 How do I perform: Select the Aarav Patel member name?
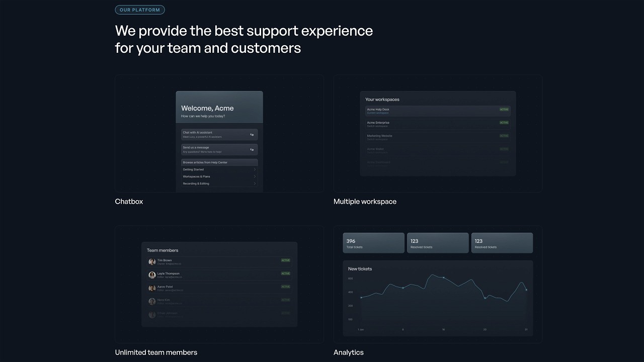point(165,287)
